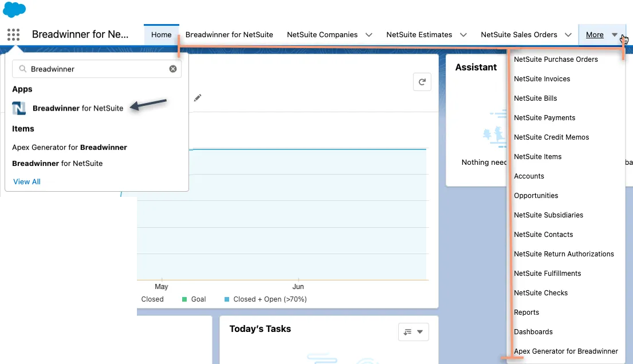Select NetSuite Credit Memos menu item
Screen dimensions: 633x364
(x=551, y=137)
